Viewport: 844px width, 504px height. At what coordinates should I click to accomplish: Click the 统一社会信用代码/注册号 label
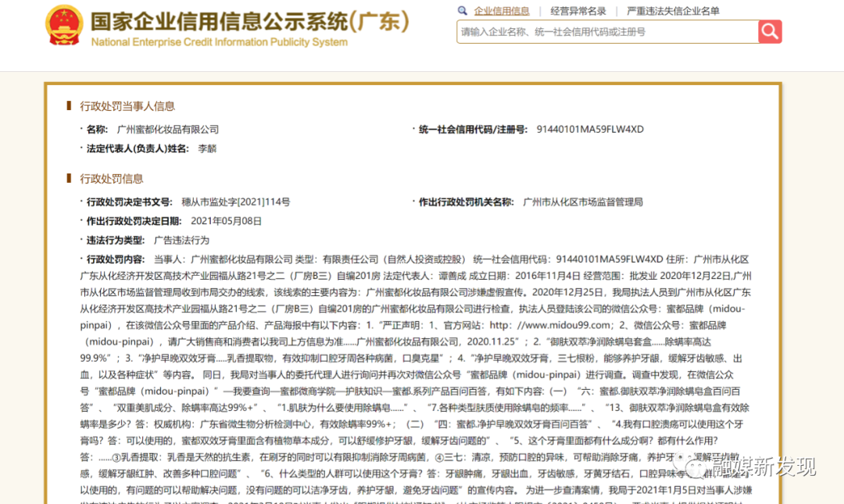pos(473,129)
